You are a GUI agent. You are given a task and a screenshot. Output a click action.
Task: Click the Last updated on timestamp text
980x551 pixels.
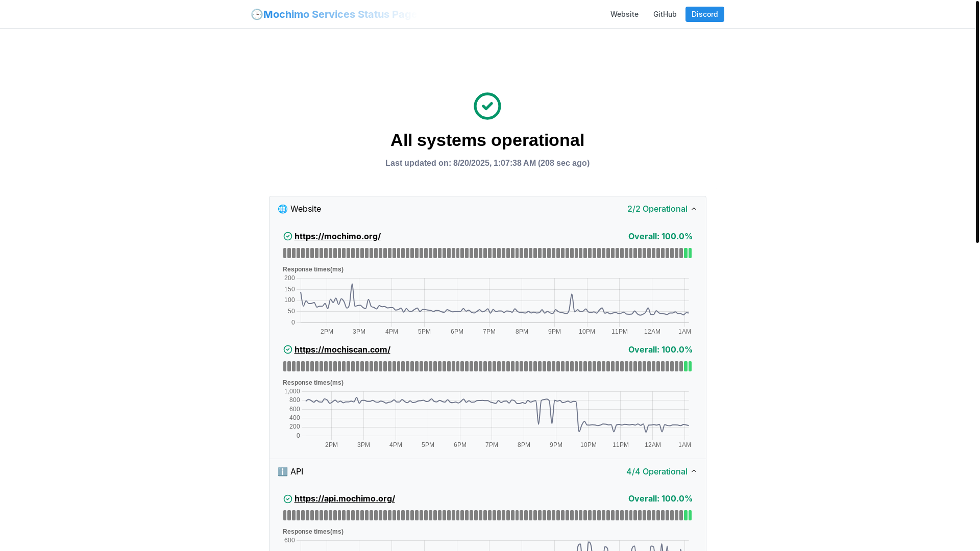point(487,163)
